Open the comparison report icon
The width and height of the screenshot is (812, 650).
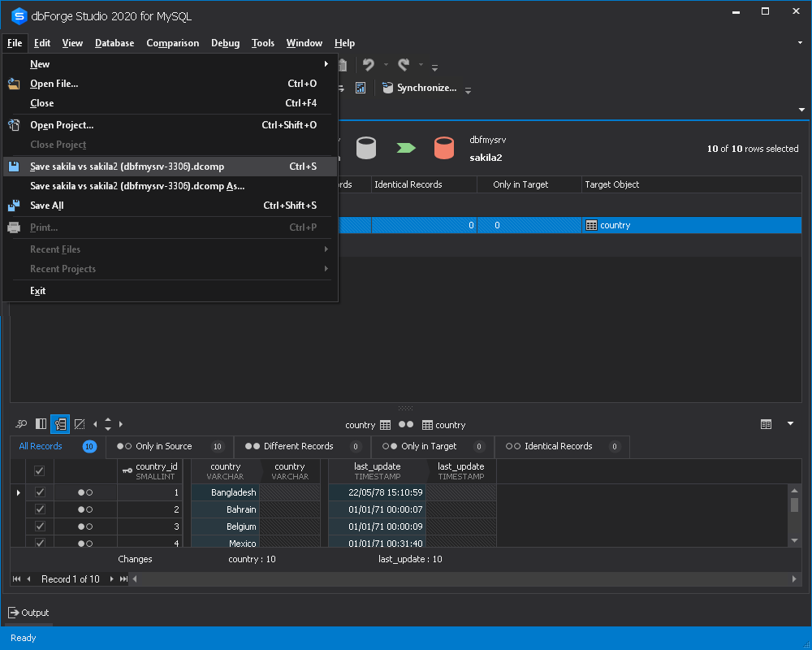(x=361, y=88)
